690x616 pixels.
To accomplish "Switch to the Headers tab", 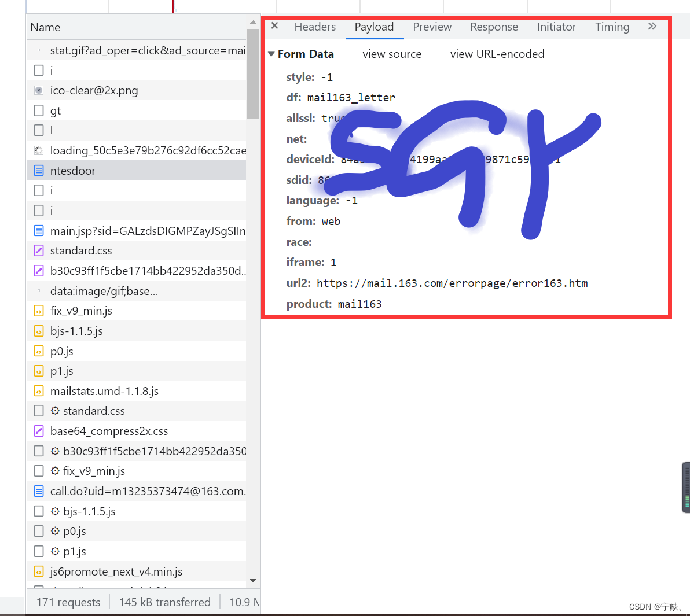I will (x=315, y=27).
